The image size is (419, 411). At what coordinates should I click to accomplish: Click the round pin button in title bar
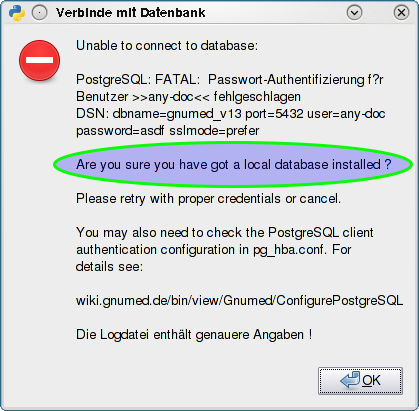(40, 13)
